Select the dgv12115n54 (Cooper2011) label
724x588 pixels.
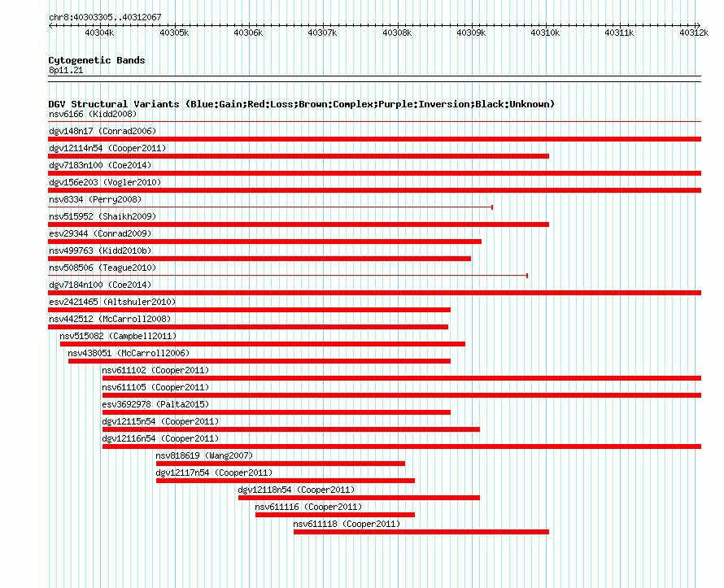[x=161, y=421]
